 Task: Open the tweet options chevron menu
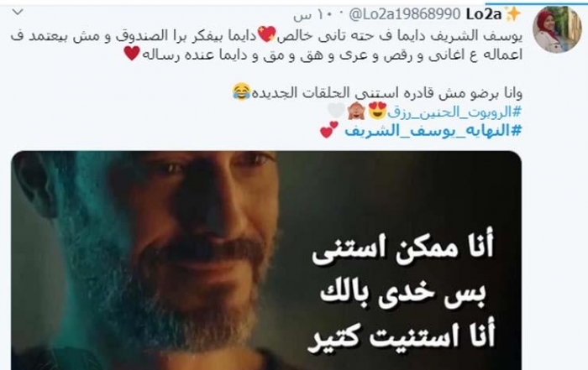[x=18, y=13]
